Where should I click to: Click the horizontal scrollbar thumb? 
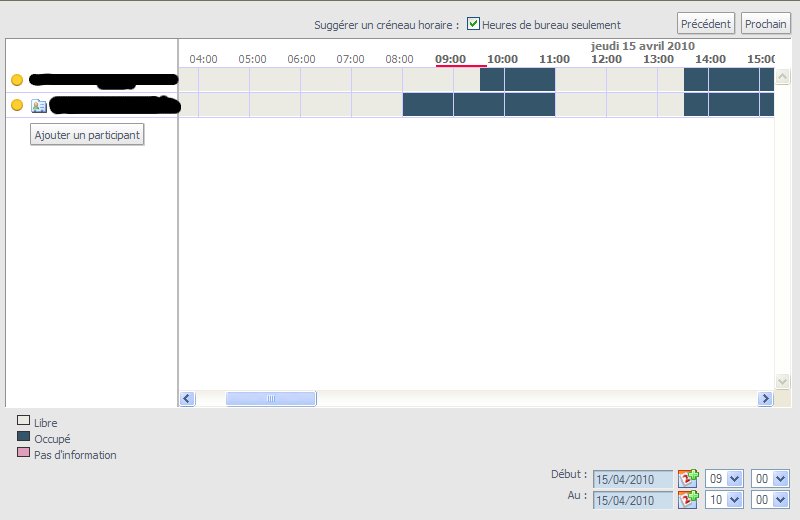(x=271, y=399)
